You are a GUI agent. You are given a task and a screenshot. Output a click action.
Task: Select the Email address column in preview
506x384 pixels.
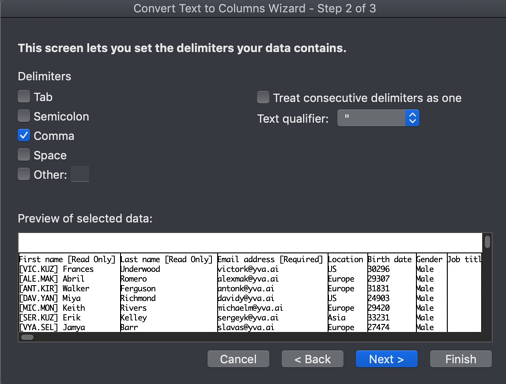[272, 293]
